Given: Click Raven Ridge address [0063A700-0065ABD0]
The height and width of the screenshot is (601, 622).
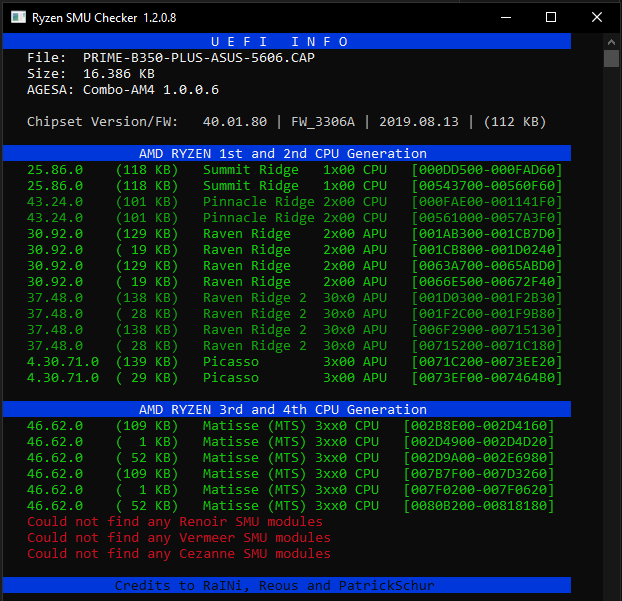Looking at the screenshot, I should point(487,266).
